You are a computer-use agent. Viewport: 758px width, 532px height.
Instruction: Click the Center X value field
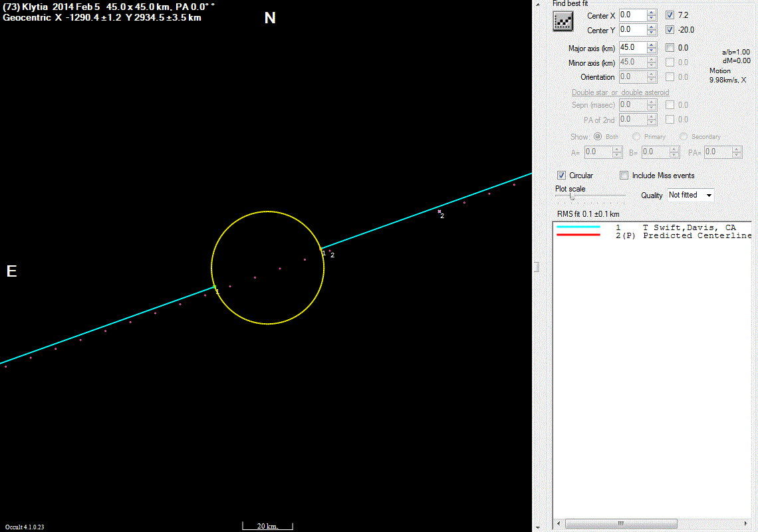[633, 15]
